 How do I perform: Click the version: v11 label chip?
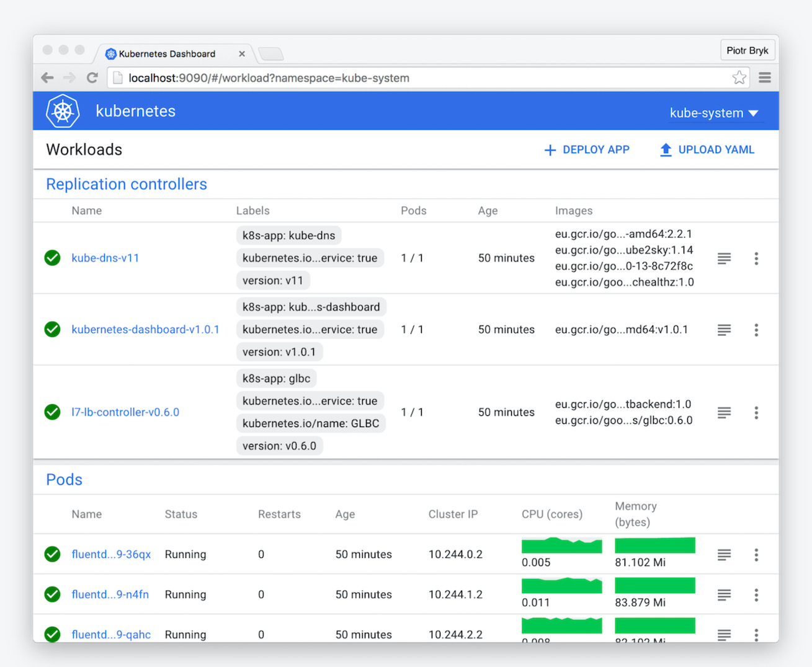coord(273,280)
